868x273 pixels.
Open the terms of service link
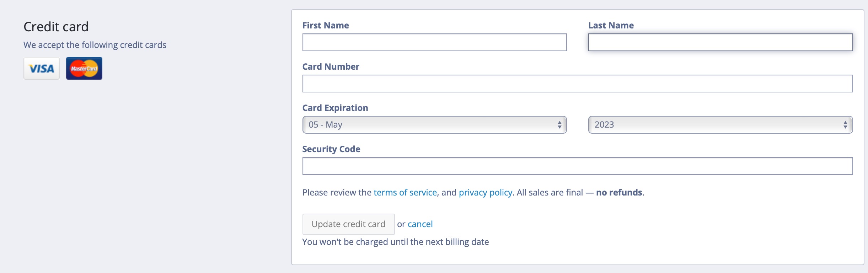[x=405, y=192]
